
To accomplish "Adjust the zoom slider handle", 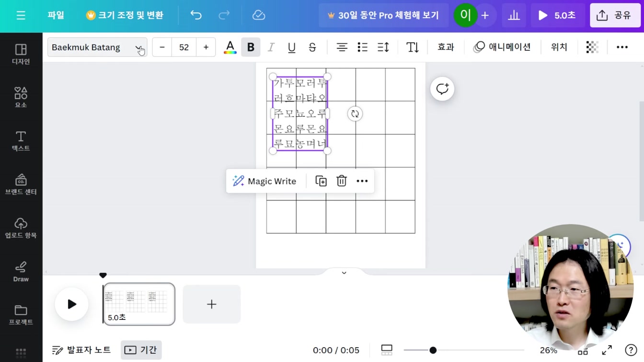I will [x=433, y=350].
